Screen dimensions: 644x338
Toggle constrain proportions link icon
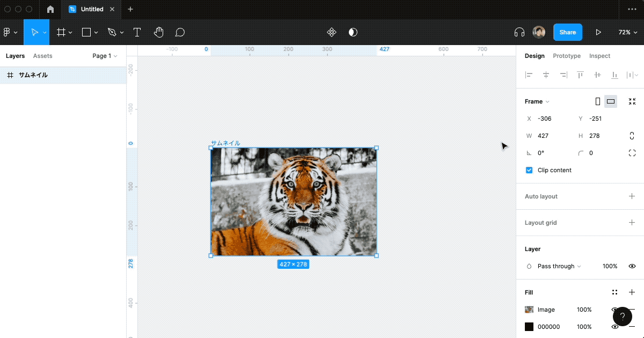[x=632, y=136]
